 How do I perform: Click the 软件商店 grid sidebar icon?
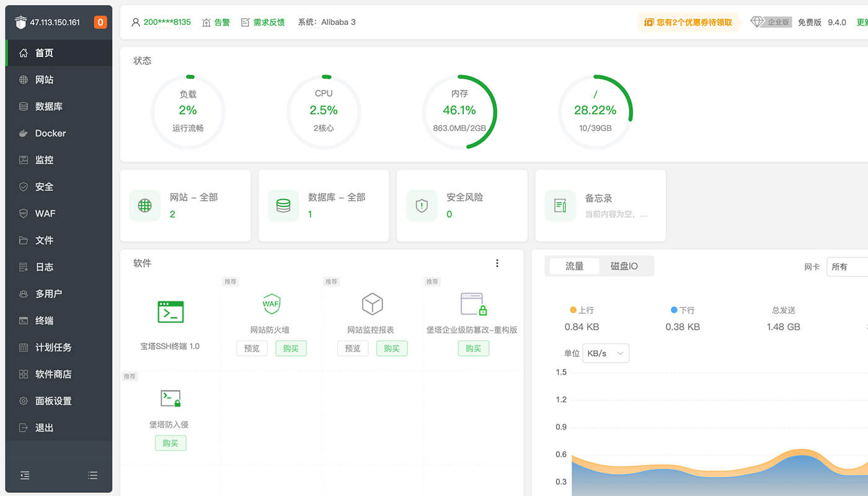point(24,374)
